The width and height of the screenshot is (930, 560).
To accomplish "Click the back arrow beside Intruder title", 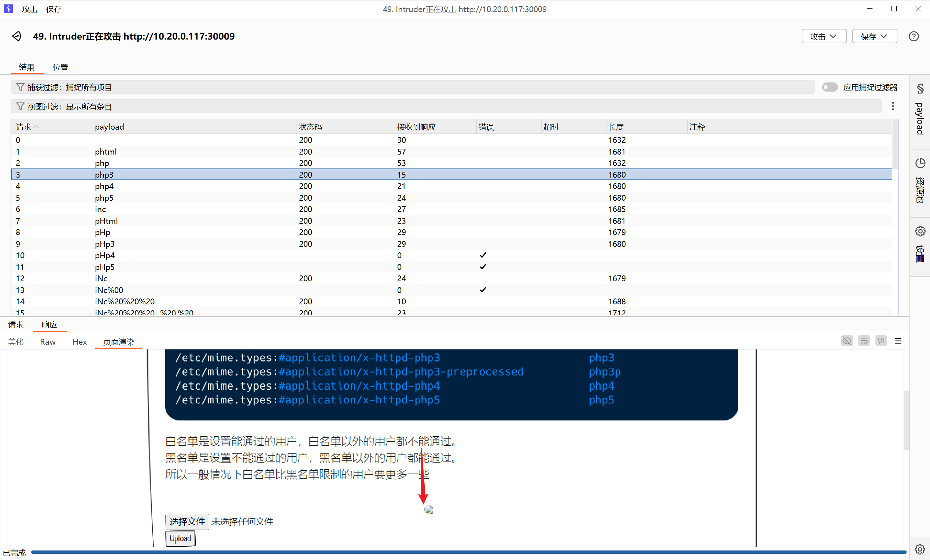I will 16,36.
